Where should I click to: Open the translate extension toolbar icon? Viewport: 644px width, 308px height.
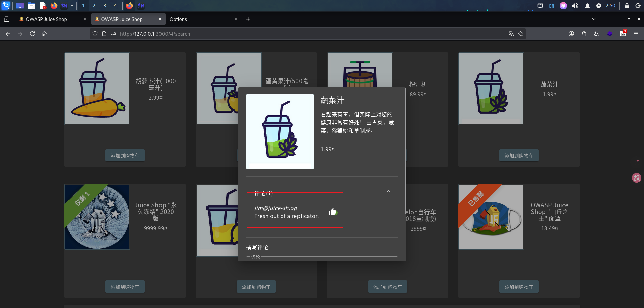click(x=596, y=34)
